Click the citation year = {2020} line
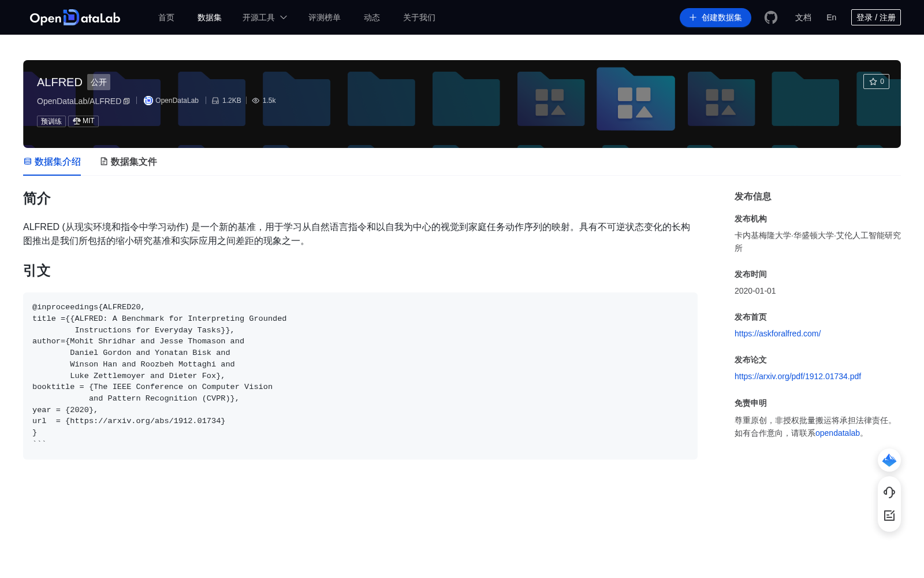This screenshot has height=578, width=924. coord(65,410)
